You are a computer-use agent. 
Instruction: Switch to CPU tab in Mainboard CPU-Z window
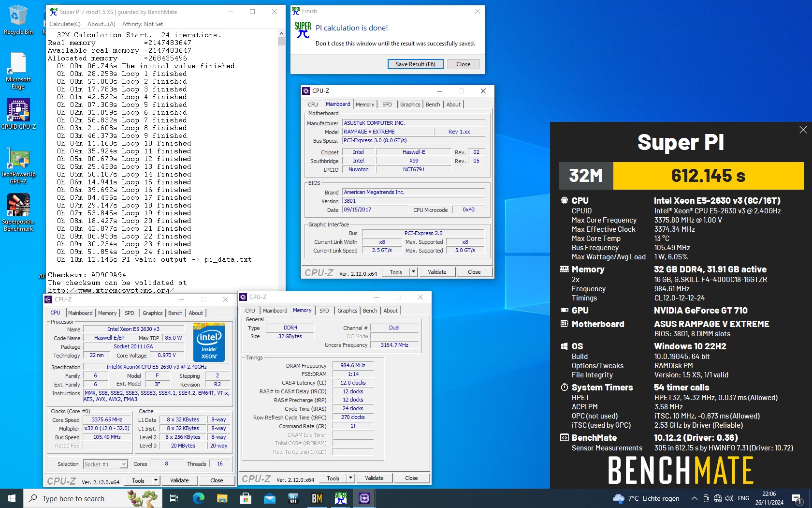pos(313,105)
